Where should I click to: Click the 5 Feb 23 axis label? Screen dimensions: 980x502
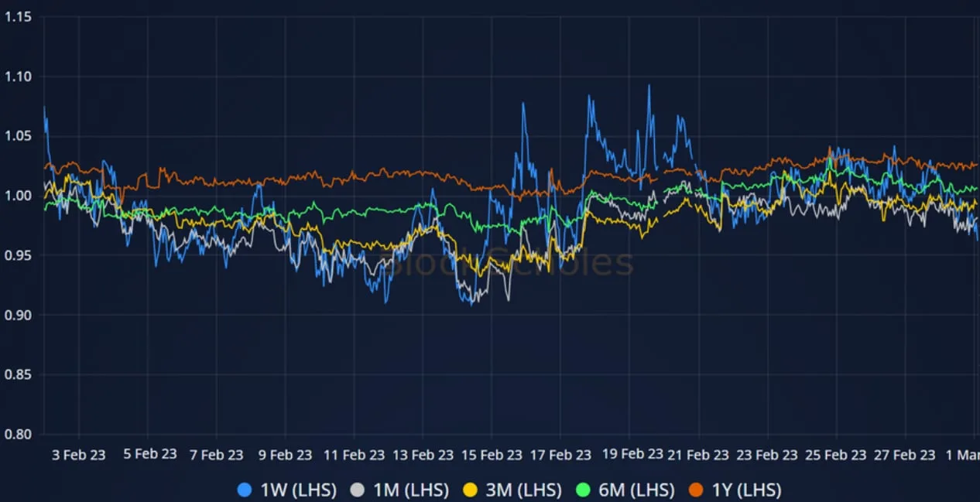pos(149,454)
